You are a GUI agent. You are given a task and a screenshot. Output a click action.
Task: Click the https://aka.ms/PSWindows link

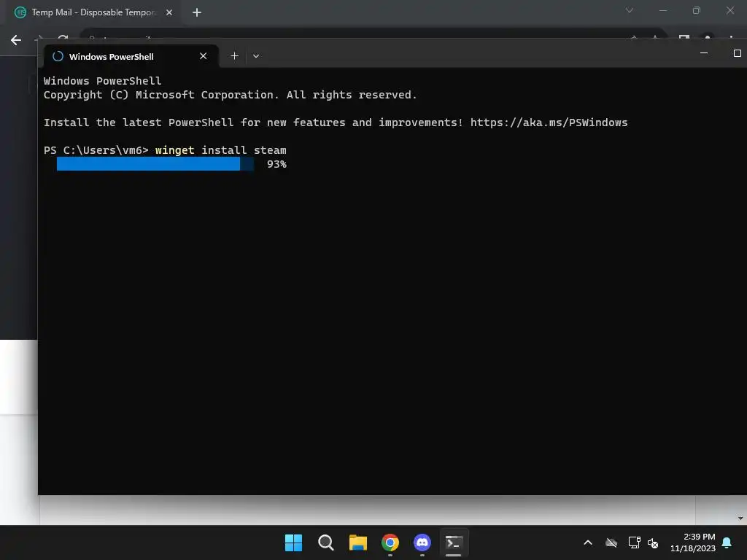[x=549, y=122]
